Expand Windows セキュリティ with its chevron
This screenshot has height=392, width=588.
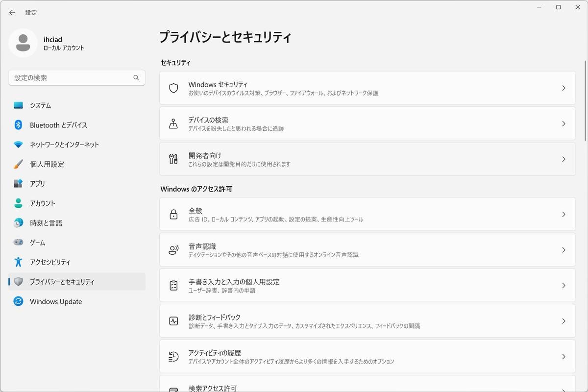tap(563, 88)
